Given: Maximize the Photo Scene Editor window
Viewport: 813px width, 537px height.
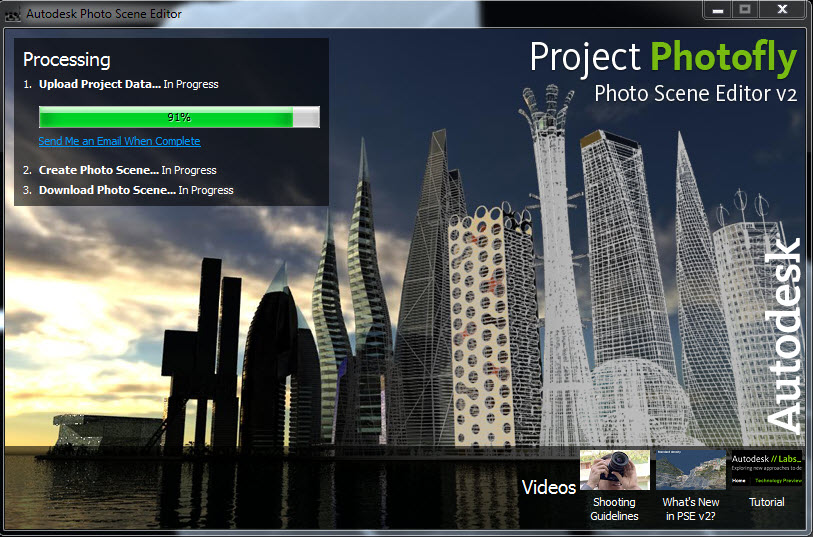Looking at the screenshot, I should 745,10.
